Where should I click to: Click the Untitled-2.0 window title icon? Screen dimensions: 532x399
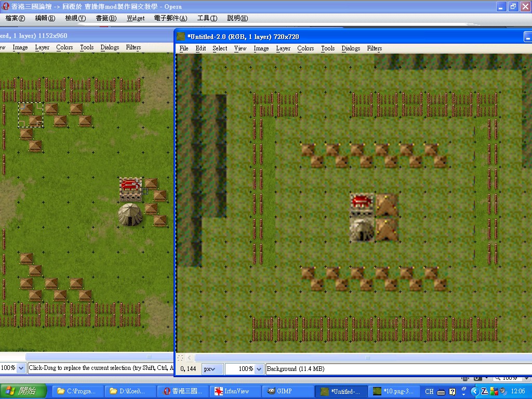click(x=181, y=37)
